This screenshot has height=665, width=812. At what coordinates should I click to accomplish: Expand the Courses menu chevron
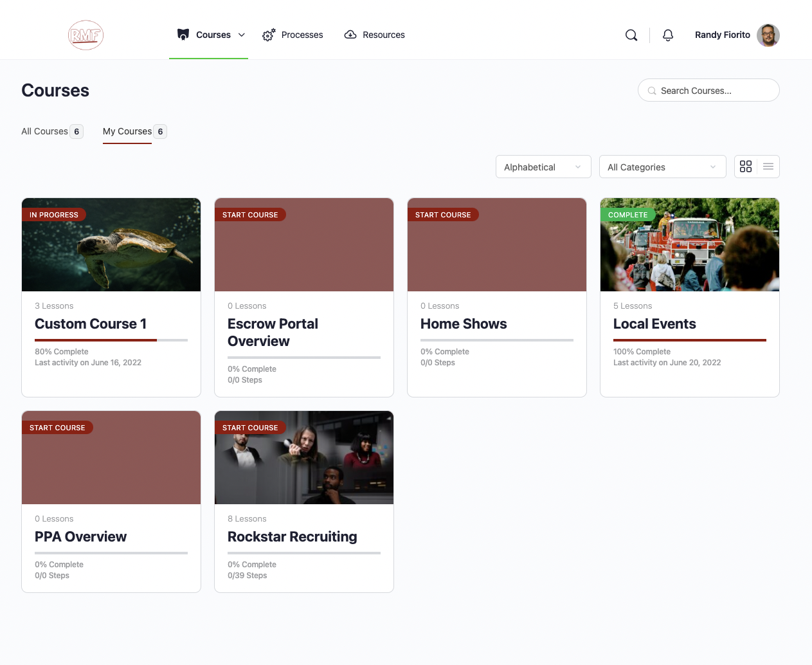tap(242, 35)
